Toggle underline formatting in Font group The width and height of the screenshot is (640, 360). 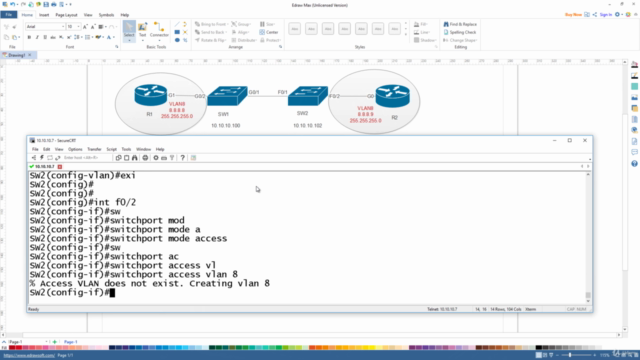pos(45,37)
